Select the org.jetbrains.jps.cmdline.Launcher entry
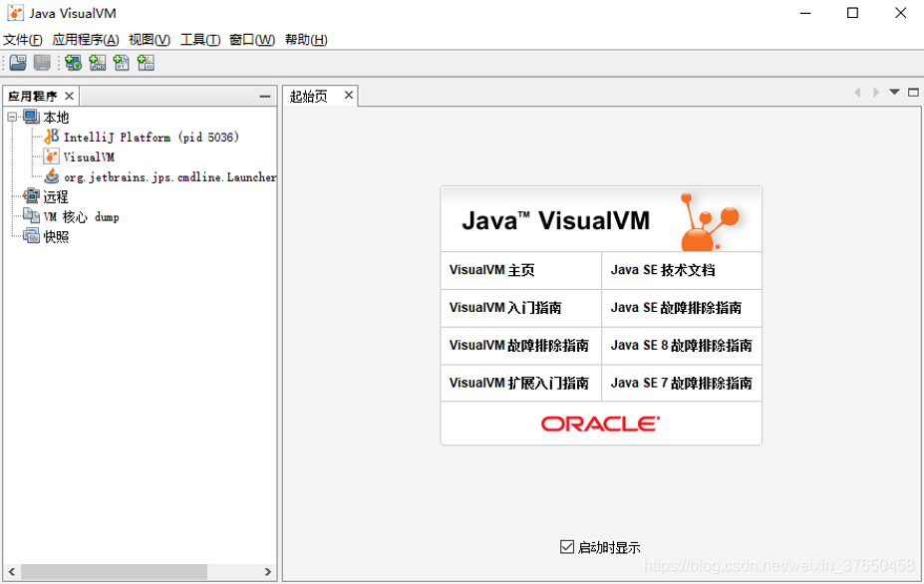This screenshot has width=924, height=584. click(x=169, y=176)
